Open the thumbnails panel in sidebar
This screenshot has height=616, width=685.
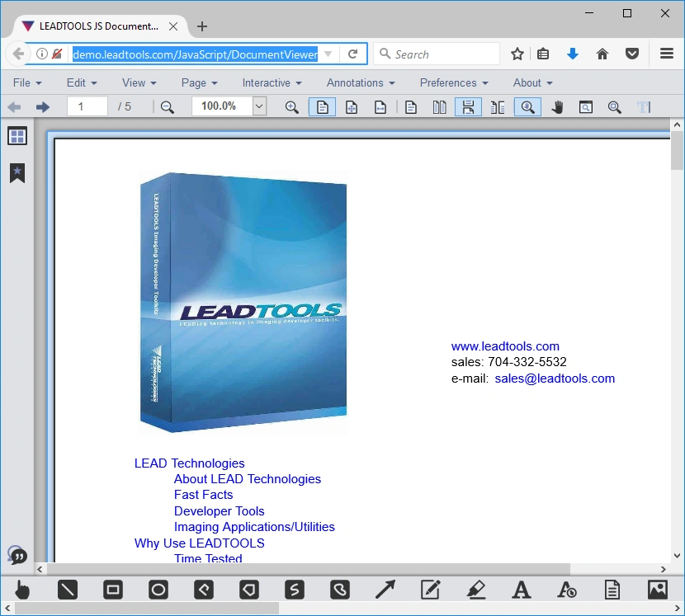17,136
